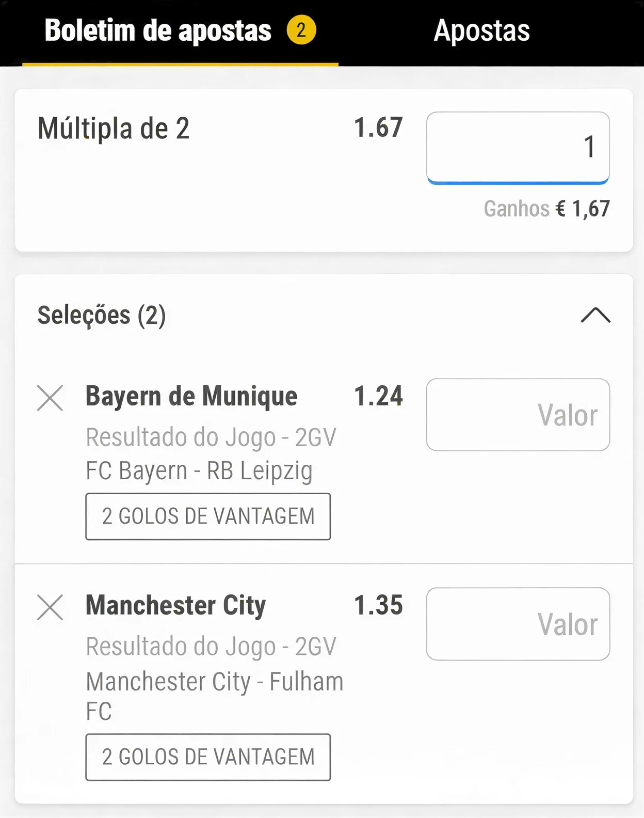Collapse the Seleções (2) section chevron
This screenshot has height=818, width=644.
click(595, 315)
